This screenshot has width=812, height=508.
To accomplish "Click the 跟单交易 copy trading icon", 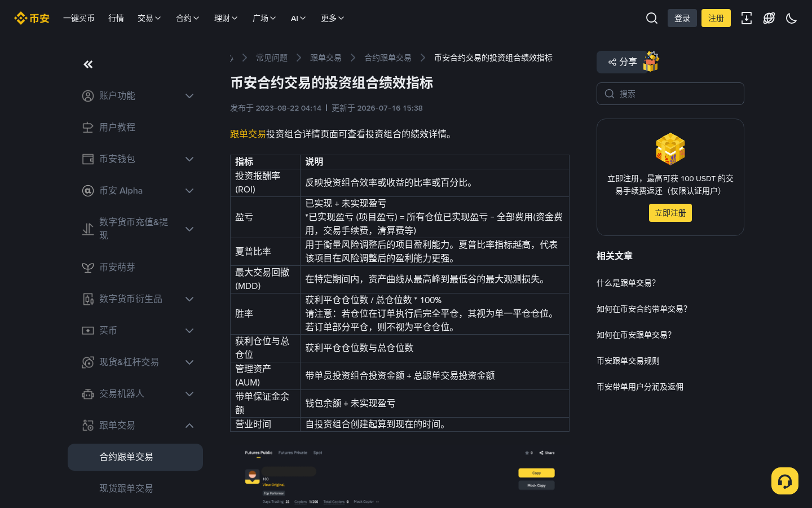I will pyautogui.click(x=88, y=426).
